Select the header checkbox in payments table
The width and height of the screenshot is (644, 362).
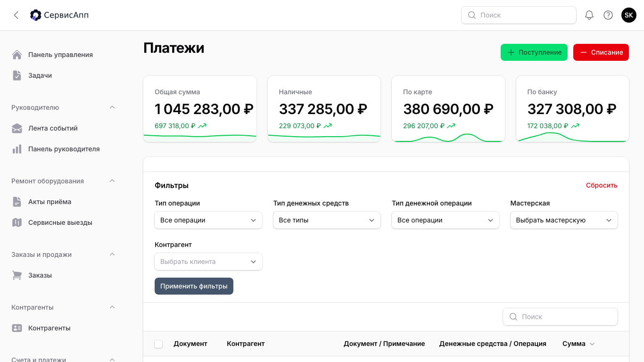click(158, 344)
